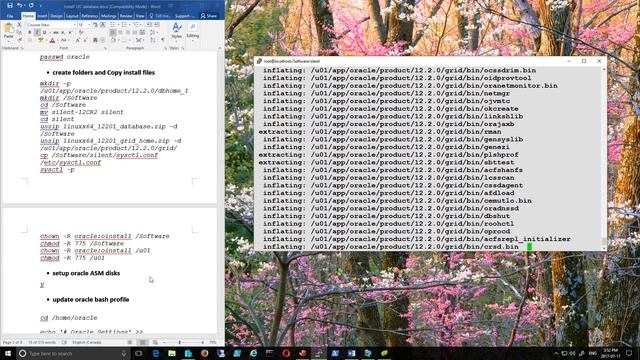This screenshot has height=360, width=640.
Task: Click the Web Layout view icon in status bar
Action: point(155,342)
